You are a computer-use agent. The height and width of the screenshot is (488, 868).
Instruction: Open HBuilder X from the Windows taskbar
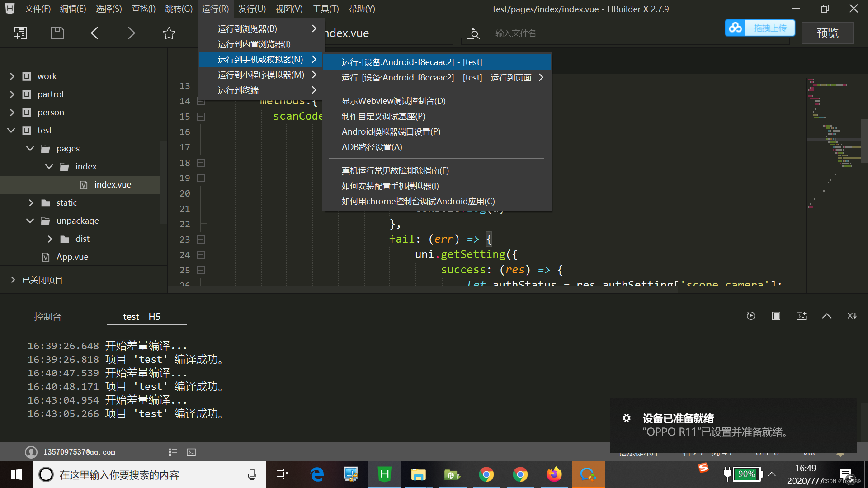(x=384, y=474)
